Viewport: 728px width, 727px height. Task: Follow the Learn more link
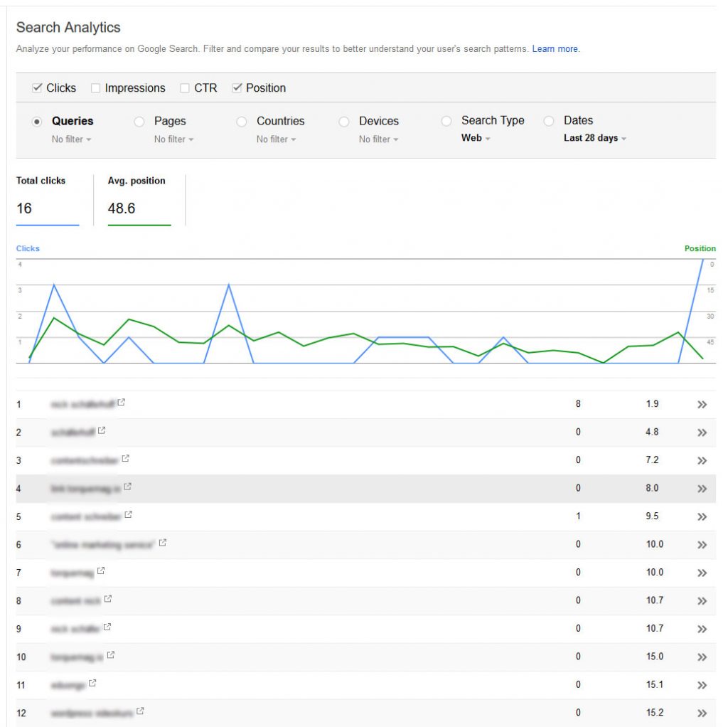[x=555, y=49]
